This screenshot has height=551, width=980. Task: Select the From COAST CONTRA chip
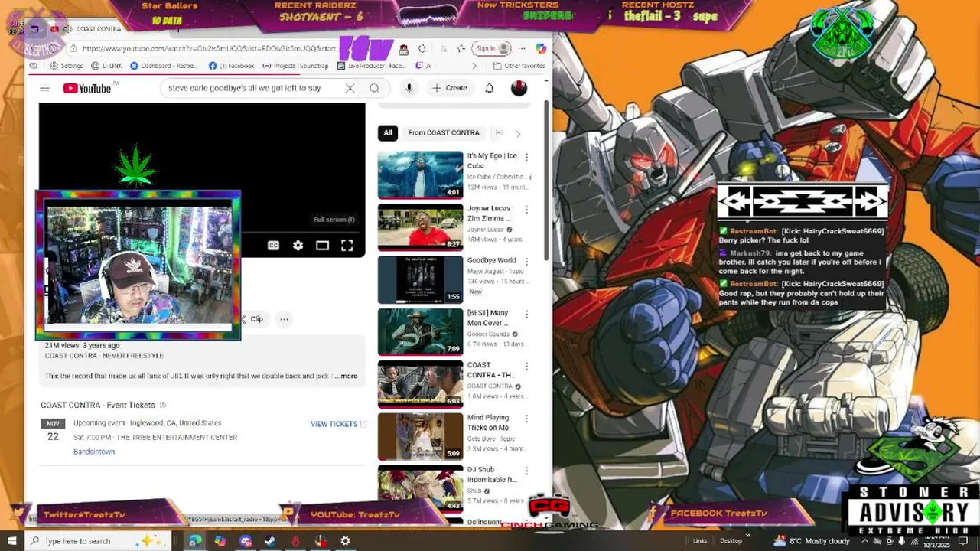(x=444, y=132)
